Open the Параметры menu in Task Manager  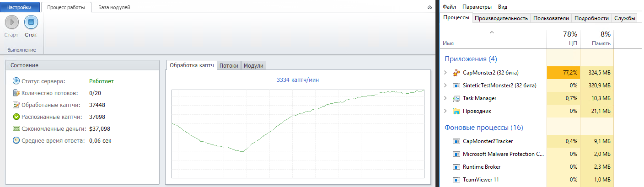point(477,7)
